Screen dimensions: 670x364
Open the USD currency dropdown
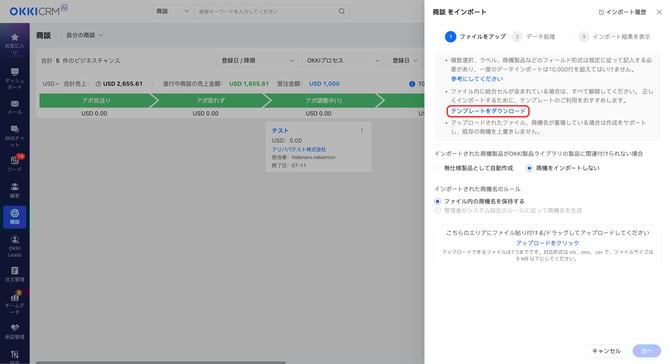click(50, 84)
